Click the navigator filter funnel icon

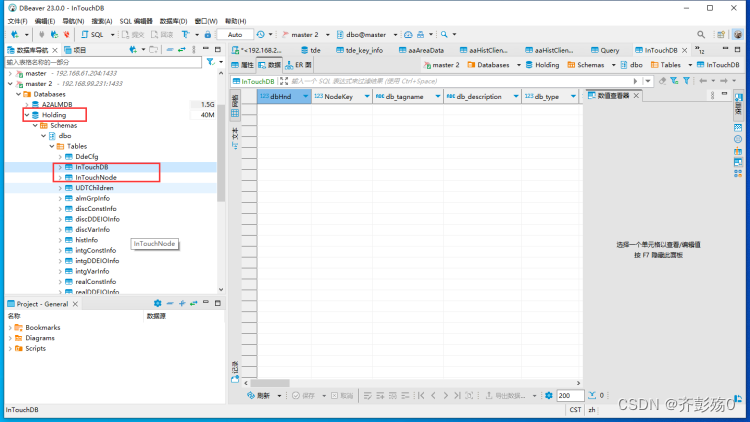tap(210, 62)
